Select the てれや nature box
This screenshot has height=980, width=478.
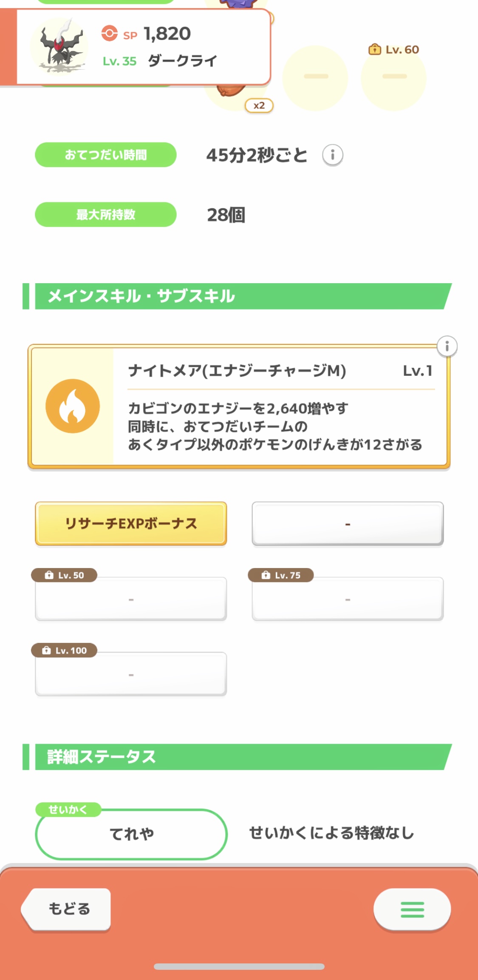(x=131, y=834)
